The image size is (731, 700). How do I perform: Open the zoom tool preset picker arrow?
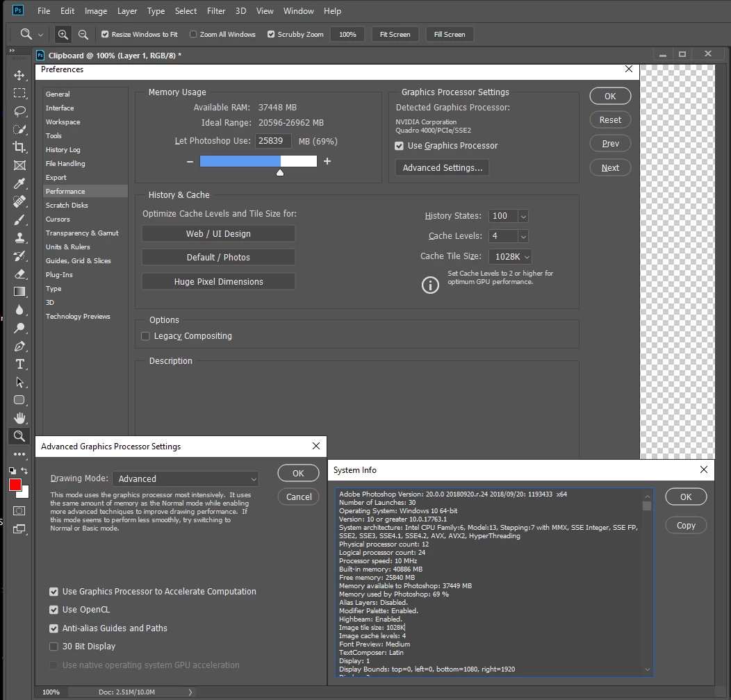(x=40, y=35)
